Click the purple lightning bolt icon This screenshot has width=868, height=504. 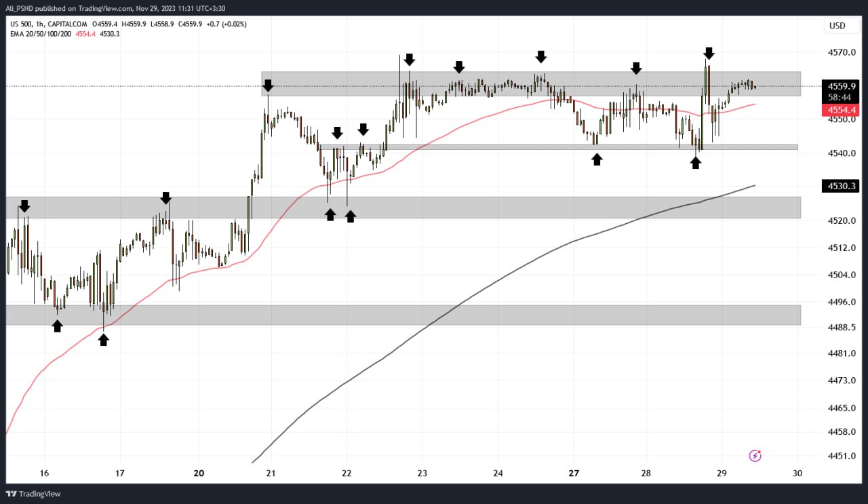point(755,455)
